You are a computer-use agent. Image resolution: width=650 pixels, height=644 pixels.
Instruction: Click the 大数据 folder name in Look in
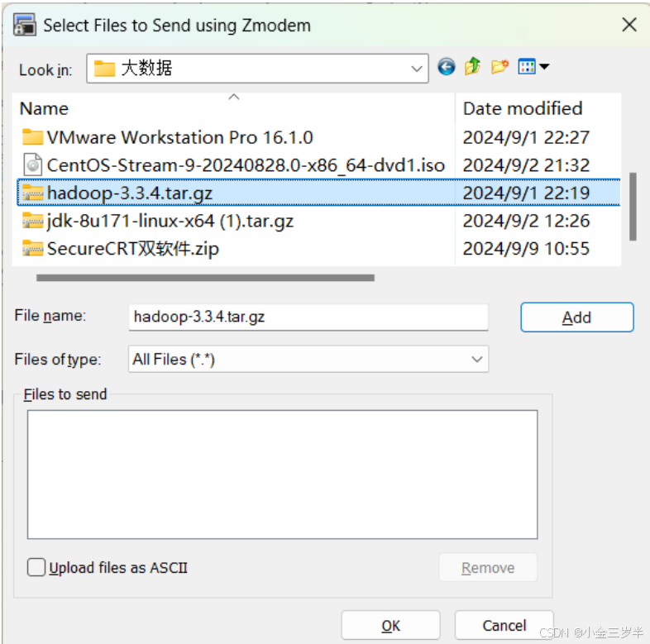pos(146,68)
